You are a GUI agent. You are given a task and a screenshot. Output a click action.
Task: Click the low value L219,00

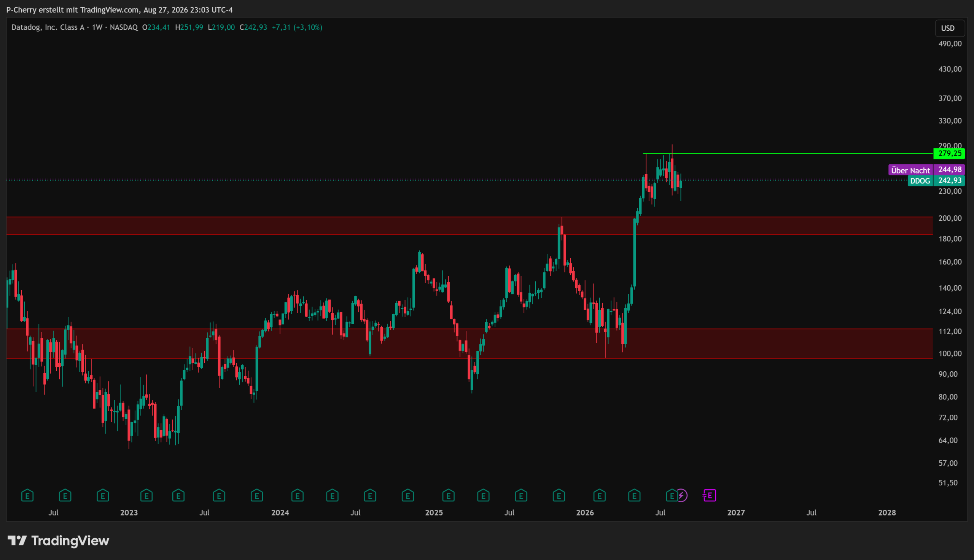click(x=221, y=27)
